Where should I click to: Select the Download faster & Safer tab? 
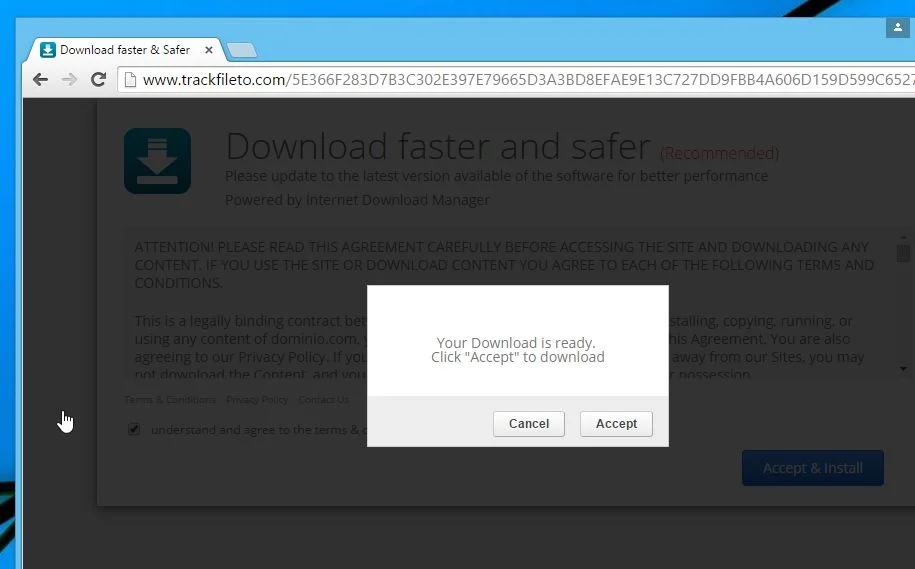(125, 50)
